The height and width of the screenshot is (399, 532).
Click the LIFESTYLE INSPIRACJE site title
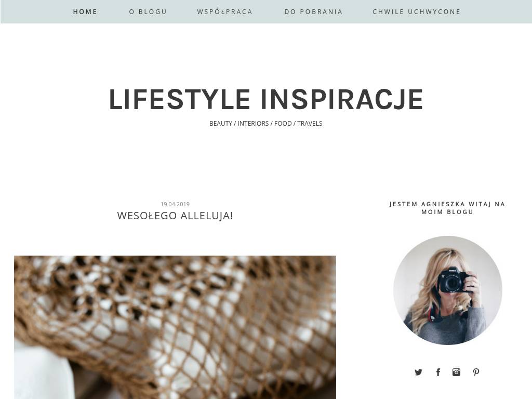click(x=266, y=99)
